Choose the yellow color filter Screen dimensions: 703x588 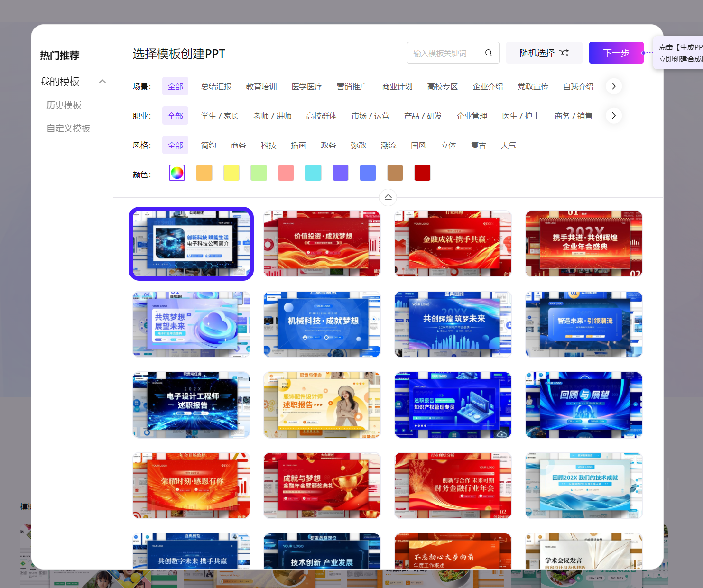(x=231, y=173)
